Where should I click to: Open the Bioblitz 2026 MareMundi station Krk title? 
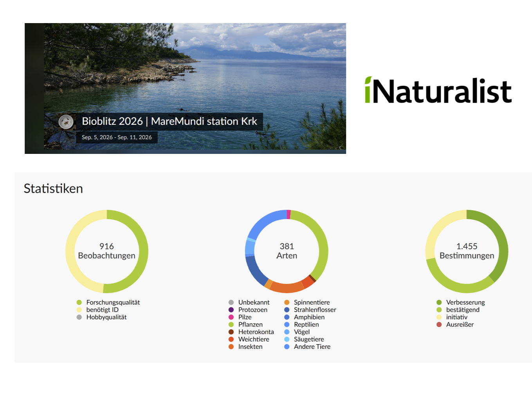[x=169, y=121]
